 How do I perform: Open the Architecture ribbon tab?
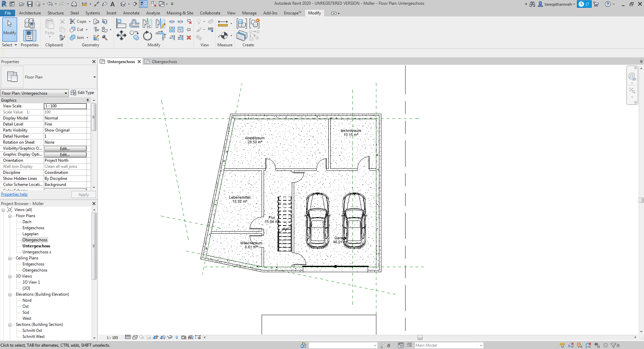click(x=30, y=13)
